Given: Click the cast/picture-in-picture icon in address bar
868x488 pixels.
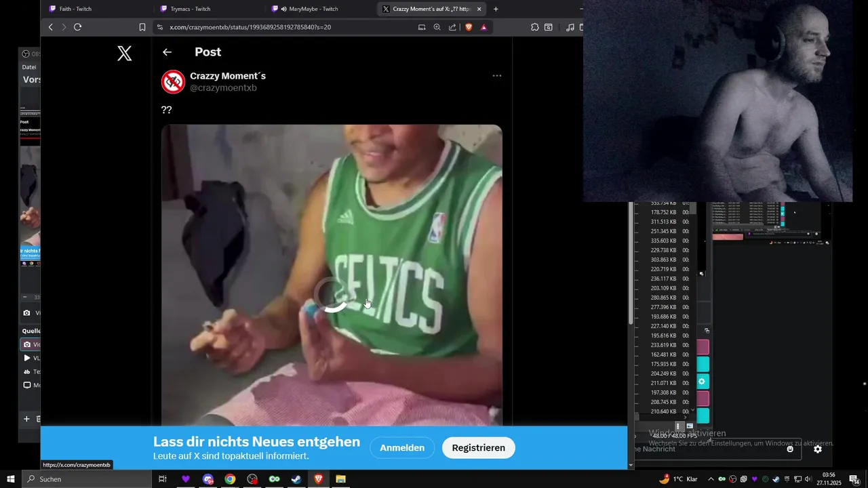Looking at the screenshot, I should (422, 27).
